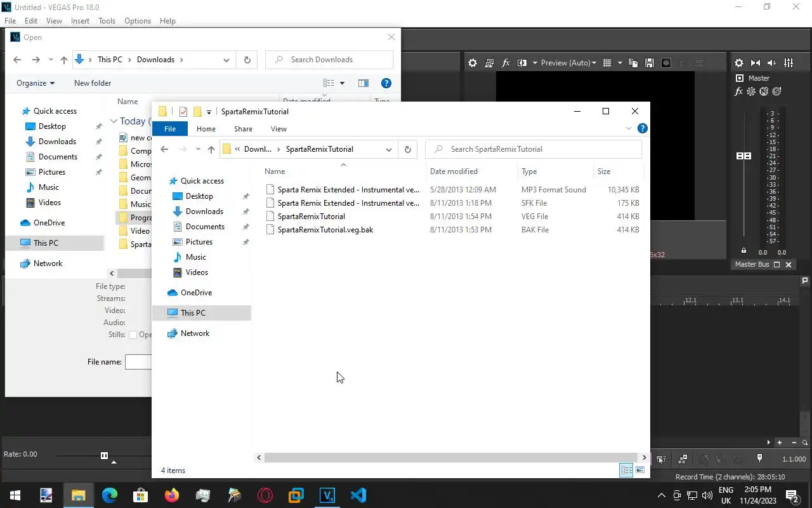The width and height of the screenshot is (812, 508).
Task: Open the Tools menu in VEGAS Pro
Action: pyautogui.click(x=107, y=21)
